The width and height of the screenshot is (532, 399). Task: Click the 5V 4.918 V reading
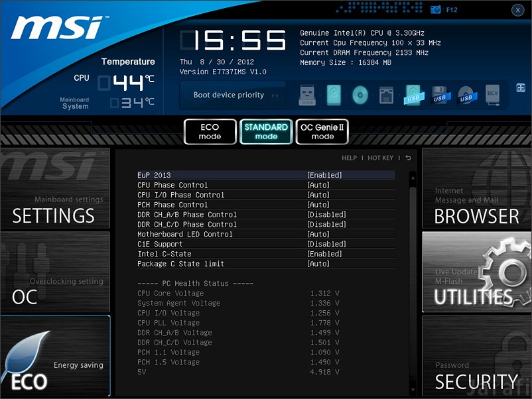pos(324,372)
